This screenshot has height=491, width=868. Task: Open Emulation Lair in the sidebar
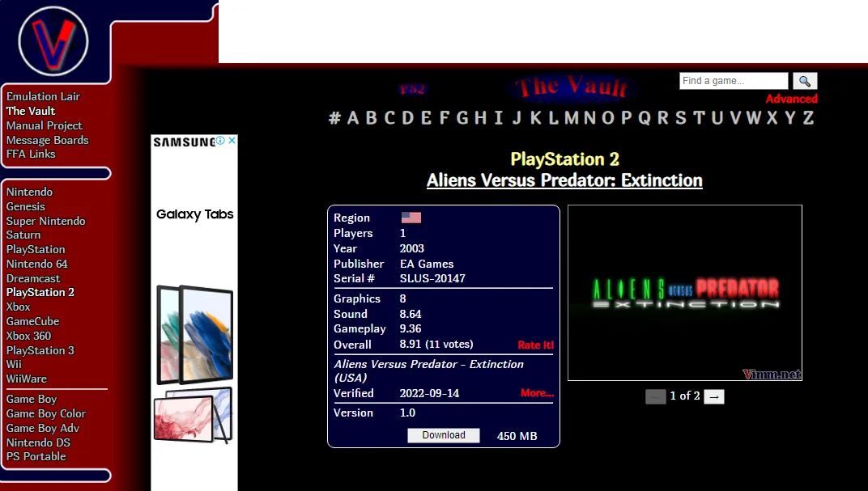coord(43,97)
